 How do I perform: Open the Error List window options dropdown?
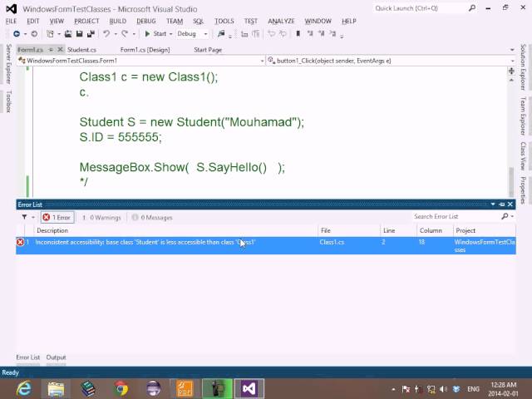pyautogui.click(x=493, y=204)
